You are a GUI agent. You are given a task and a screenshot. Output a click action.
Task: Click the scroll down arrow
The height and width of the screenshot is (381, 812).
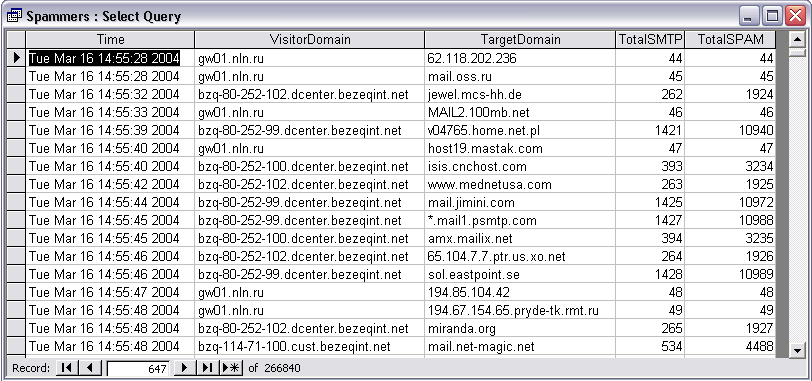point(798,351)
